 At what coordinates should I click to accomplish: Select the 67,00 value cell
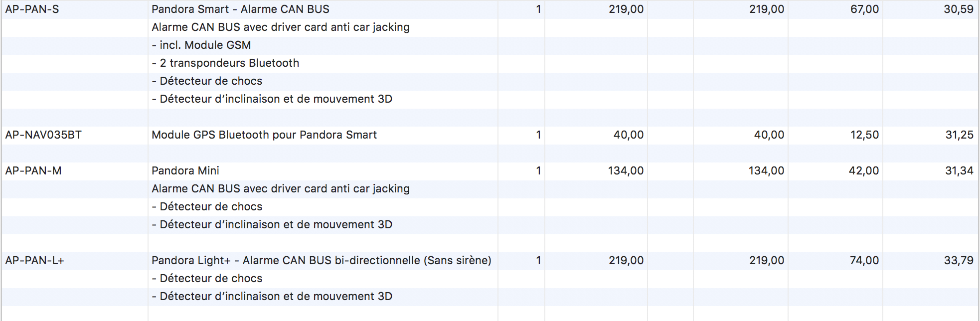(864, 9)
